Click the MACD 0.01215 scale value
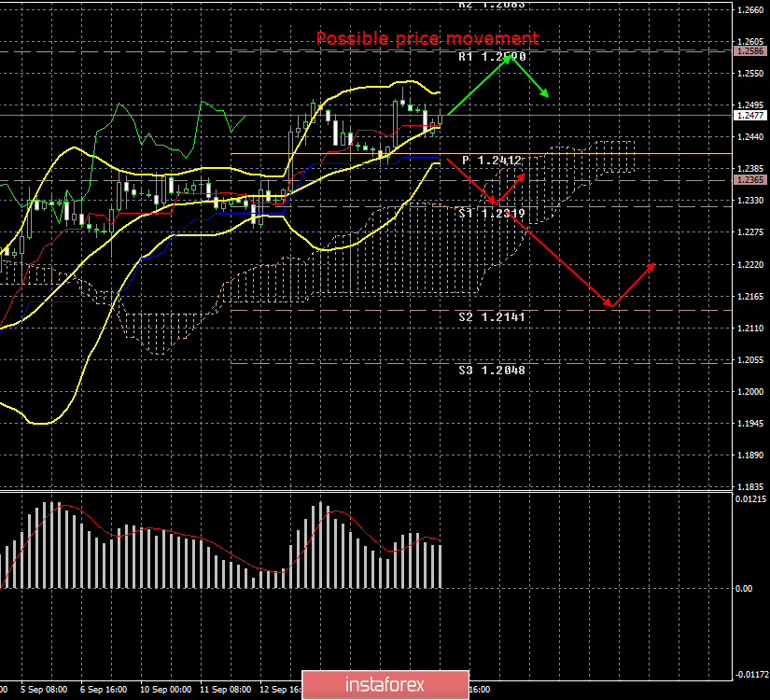 click(x=750, y=499)
